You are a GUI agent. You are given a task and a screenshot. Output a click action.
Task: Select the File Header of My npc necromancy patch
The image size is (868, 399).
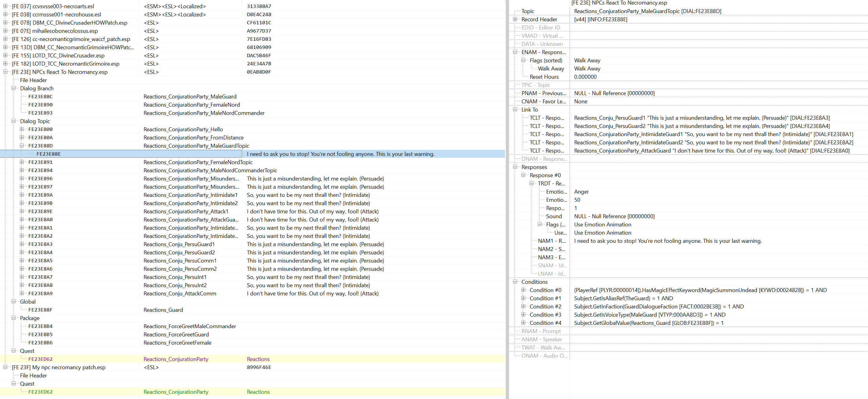33,375
